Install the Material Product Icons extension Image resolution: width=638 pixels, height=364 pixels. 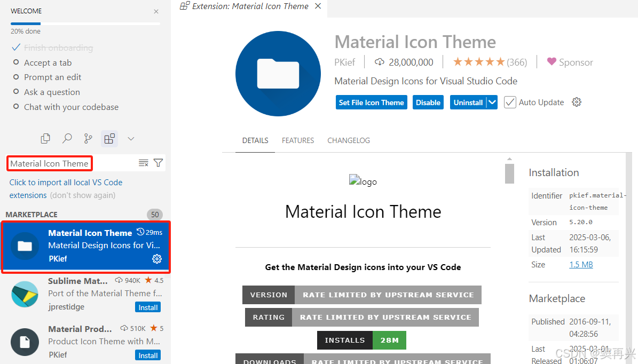tap(148, 355)
